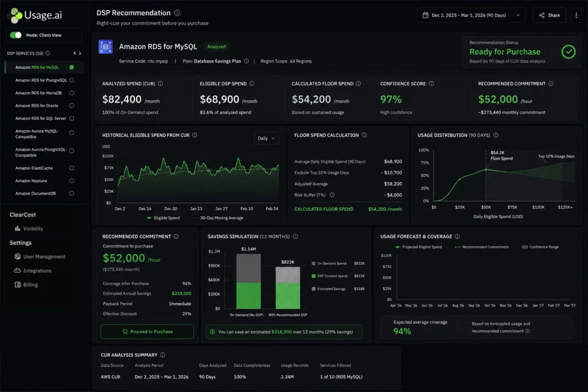Open info icon for top Recommended Commitment card
Viewport: 588px width, 392px height.
tap(551, 84)
